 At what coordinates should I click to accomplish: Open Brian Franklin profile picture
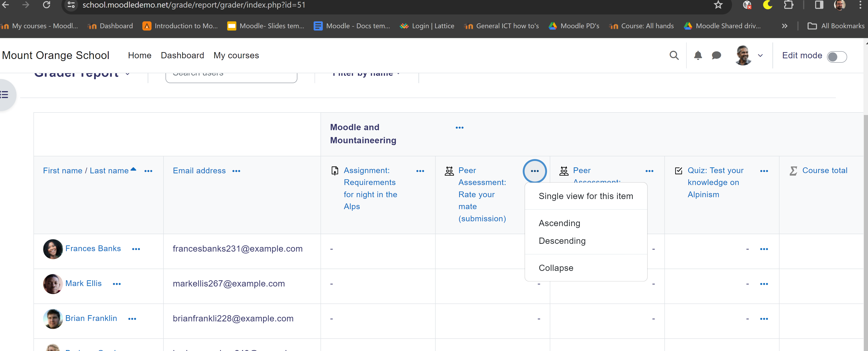(x=53, y=319)
